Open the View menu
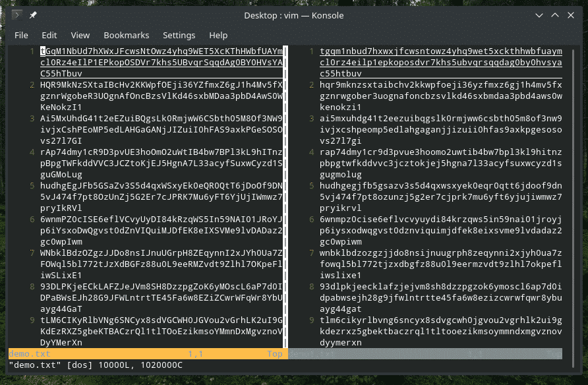Viewport: 588px width, 385px height. (x=80, y=35)
